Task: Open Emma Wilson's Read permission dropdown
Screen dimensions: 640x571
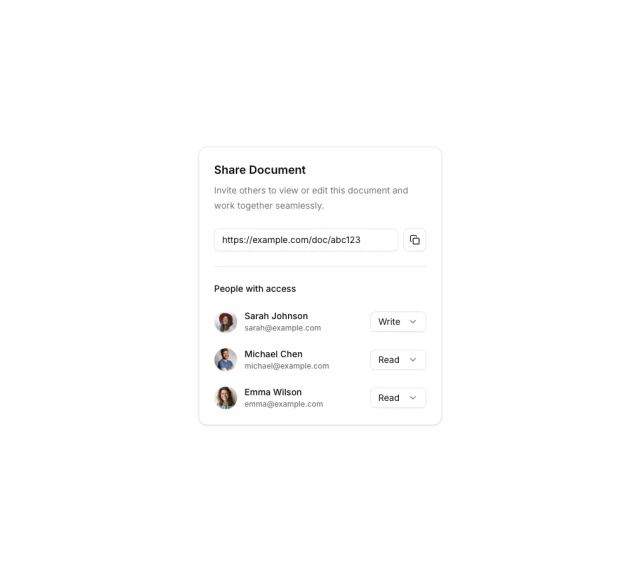Action: (398, 398)
